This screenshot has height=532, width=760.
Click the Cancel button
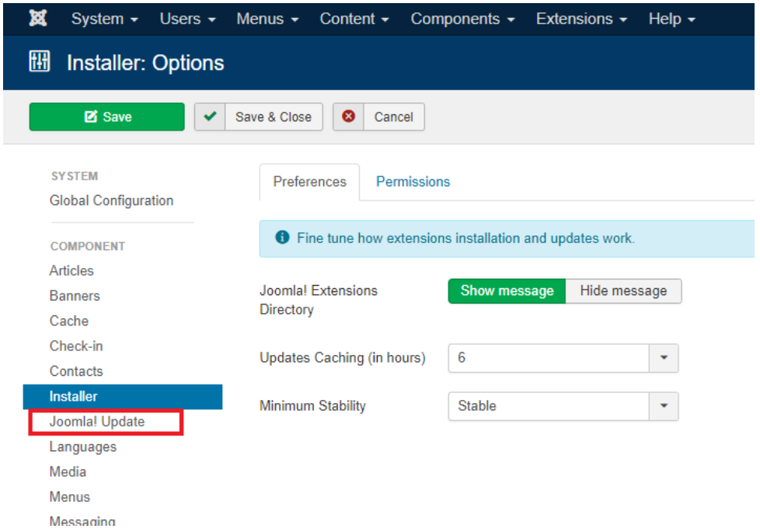pos(378,116)
